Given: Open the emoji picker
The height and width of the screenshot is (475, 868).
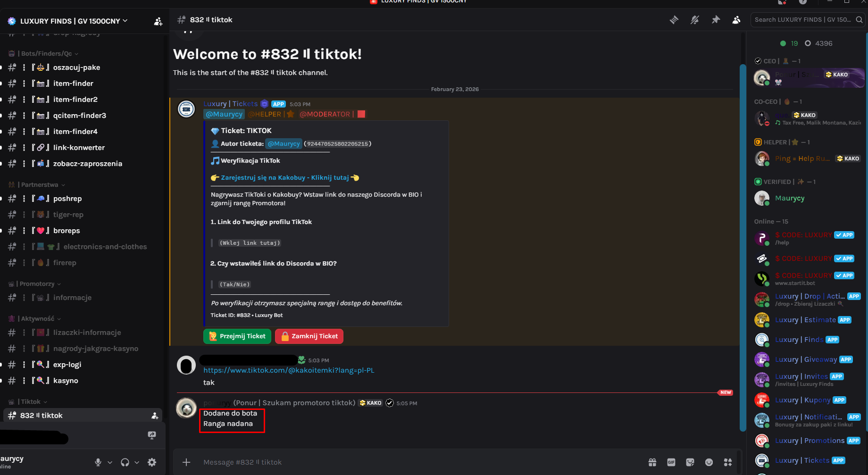Looking at the screenshot, I should click(x=709, y=462).
